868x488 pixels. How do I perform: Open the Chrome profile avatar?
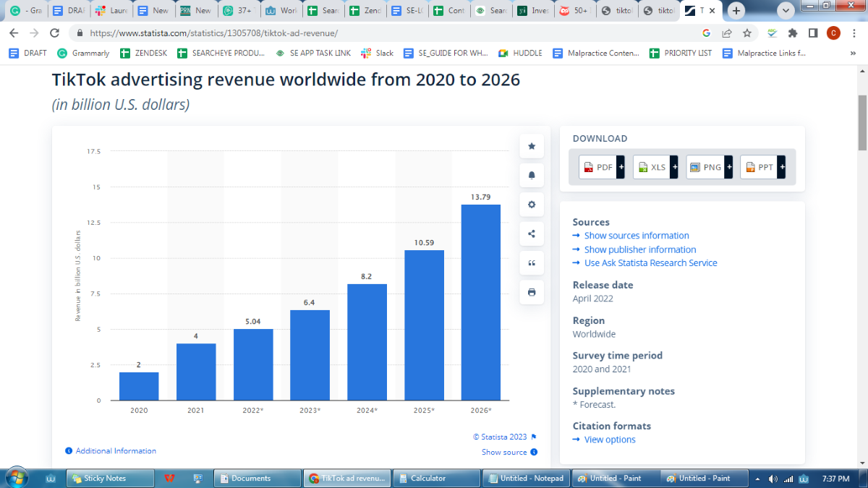tap(833, 33)
